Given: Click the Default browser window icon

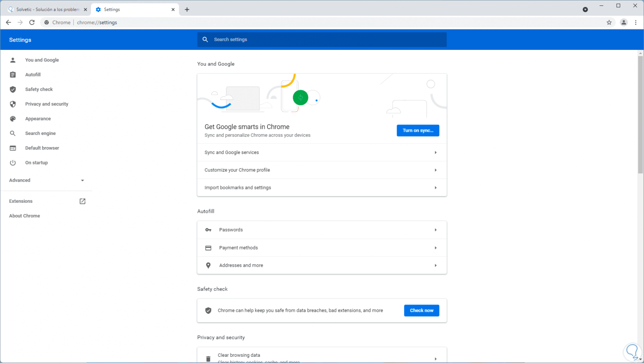Looking at the screenshot, I should click(x=13, y=148).
